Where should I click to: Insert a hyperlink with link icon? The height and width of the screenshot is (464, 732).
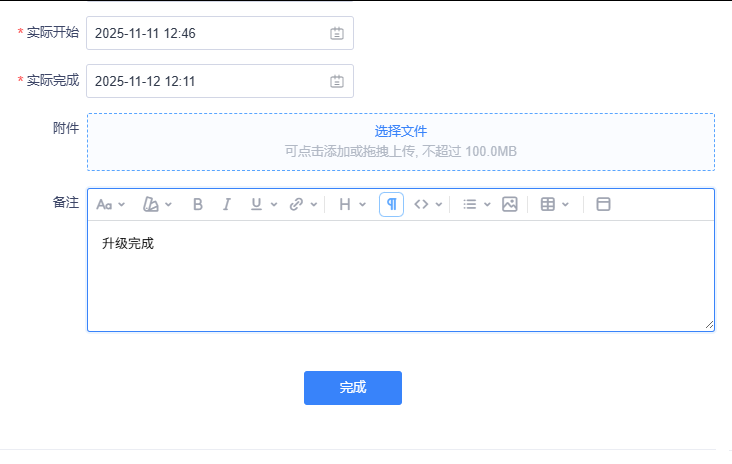click(296, 204)
